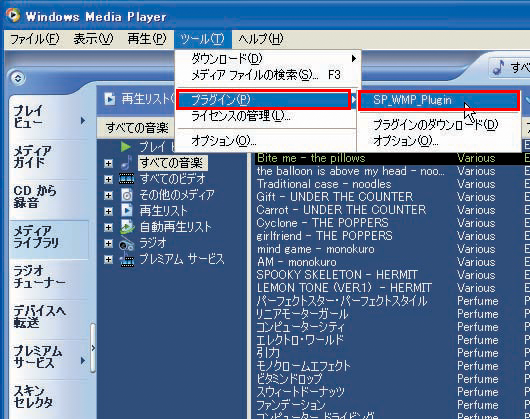Select track LEMON TONE (VER1) - HERMIT
The width and height of the screenshot is (530, 419).
[344, 288]
